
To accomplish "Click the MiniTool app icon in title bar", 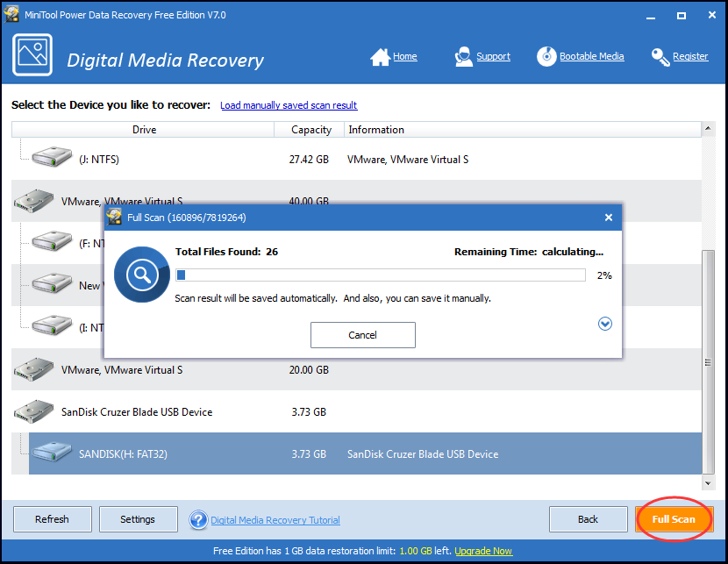I will (11, 14).
